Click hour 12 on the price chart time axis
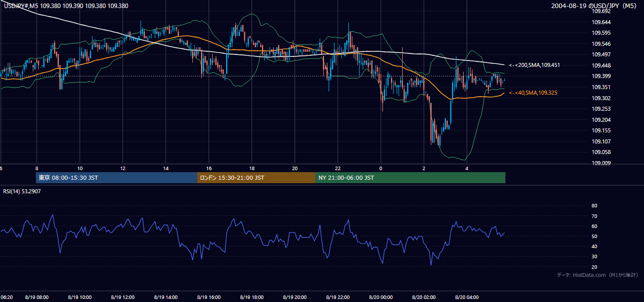 122,168
